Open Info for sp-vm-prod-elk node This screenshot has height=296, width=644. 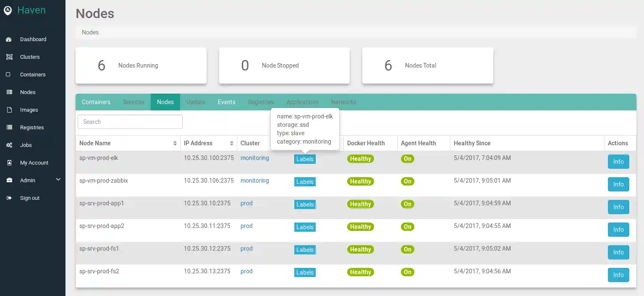click(618, 162)
